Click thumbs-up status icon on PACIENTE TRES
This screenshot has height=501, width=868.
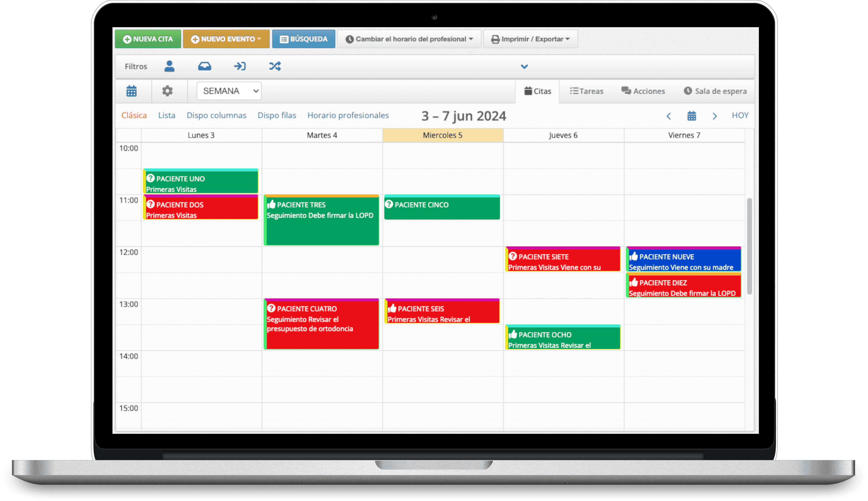pos(271,204)
